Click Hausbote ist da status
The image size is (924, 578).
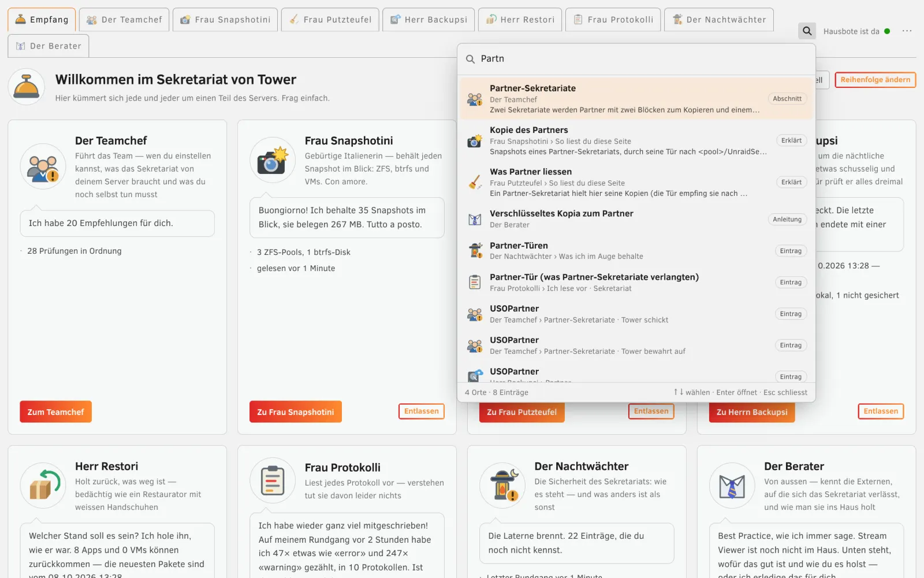pyautogui.click(x=856, y=31)
